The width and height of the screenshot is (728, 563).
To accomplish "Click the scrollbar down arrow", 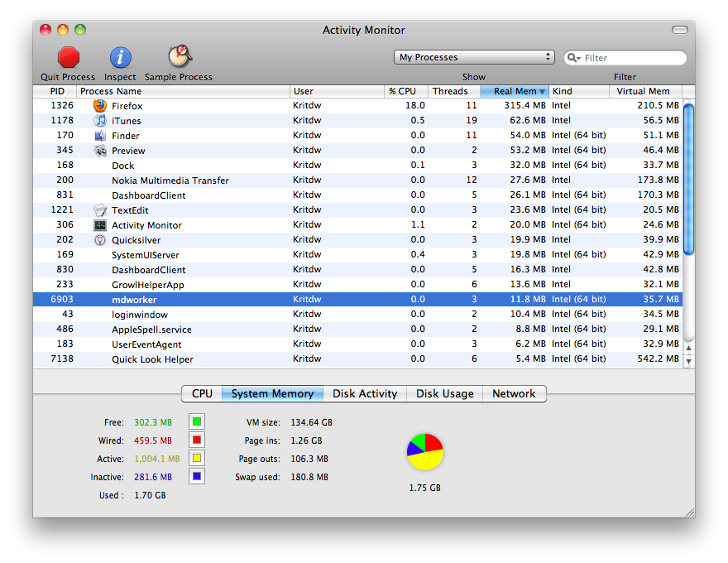I will point(689,361).
